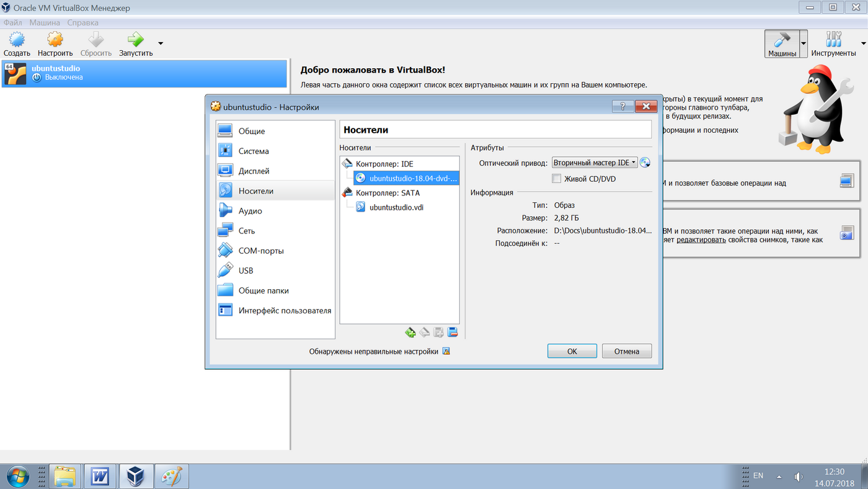Click the settings dialog help question mark
868x489 pixels.
pos(622,106)
